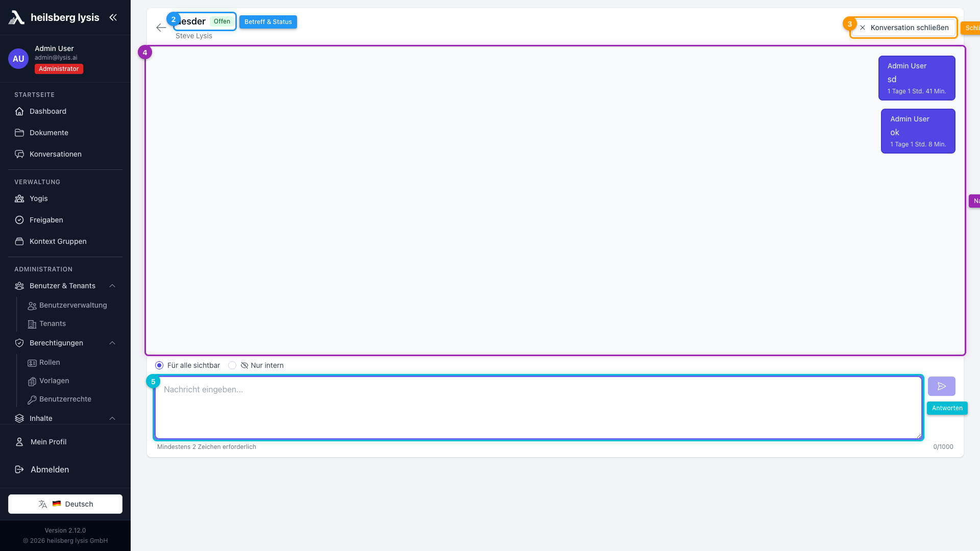Focus the 'Nachricht eingeben' text field
The height and width of the screenshot is (551, 980).
coord(538,407)
